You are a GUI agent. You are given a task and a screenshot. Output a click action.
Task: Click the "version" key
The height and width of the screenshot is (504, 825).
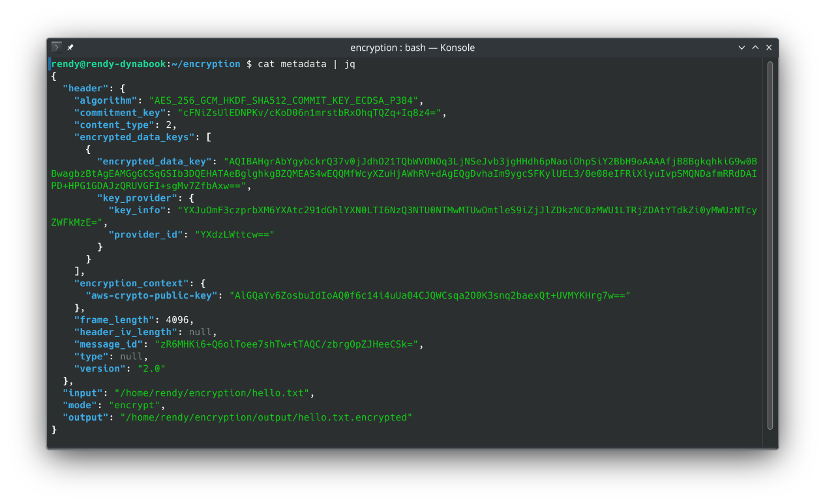click(x=100, y=368)
